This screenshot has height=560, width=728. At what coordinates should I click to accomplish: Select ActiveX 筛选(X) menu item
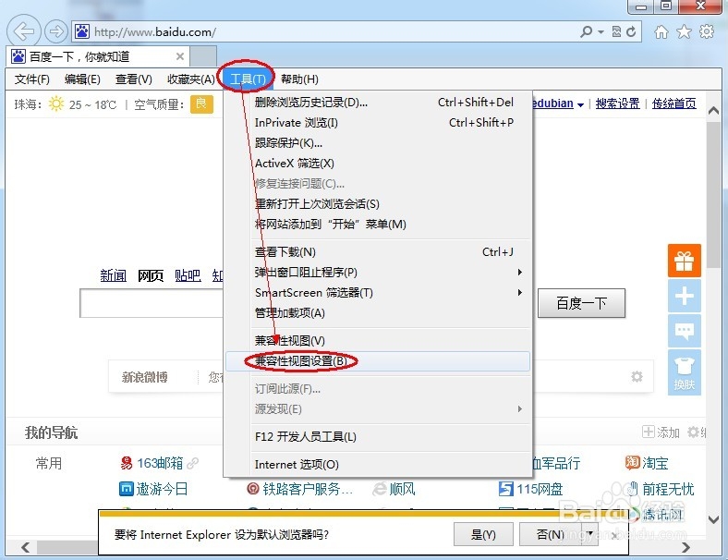pyautogui.click(x=378, y=164)
